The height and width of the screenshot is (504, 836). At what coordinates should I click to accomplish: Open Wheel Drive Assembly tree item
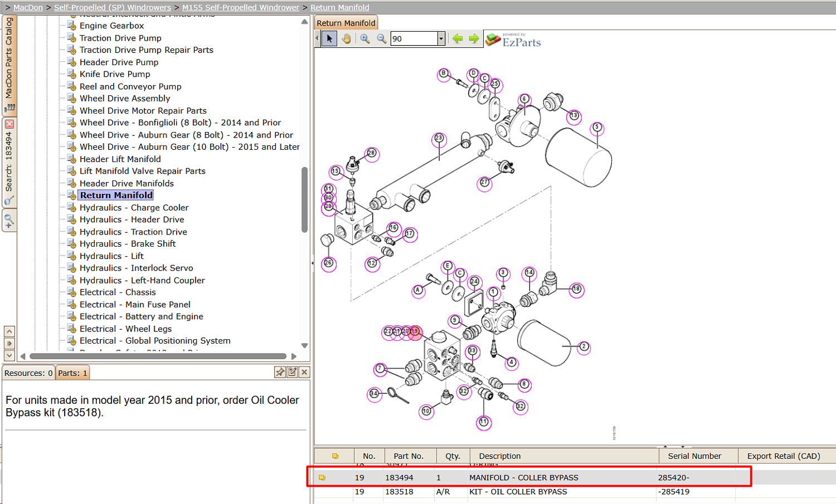pos(125,99)
